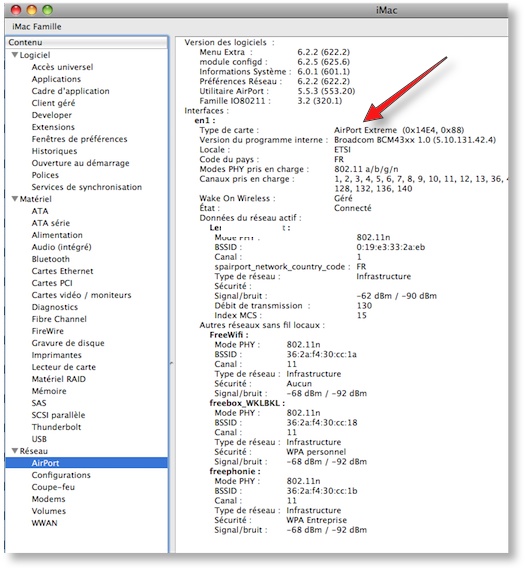
Task: Select WWAN entry
Action: (x=44, y=523)
